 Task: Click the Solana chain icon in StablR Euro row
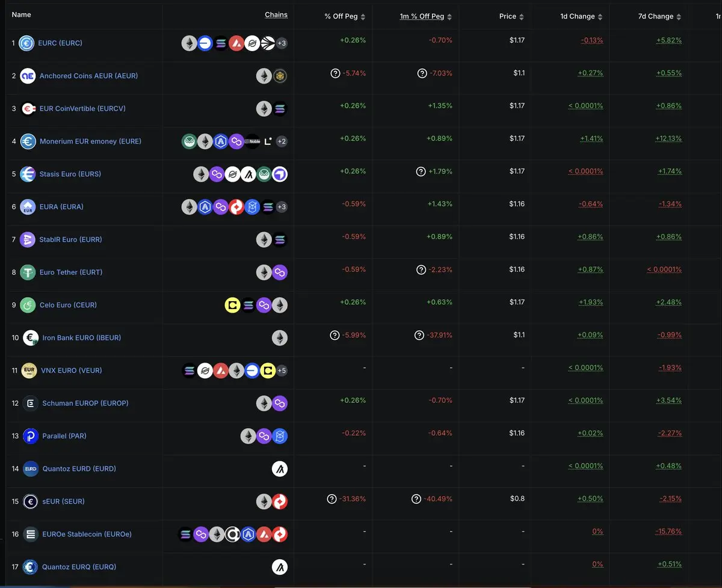point(280,240)
